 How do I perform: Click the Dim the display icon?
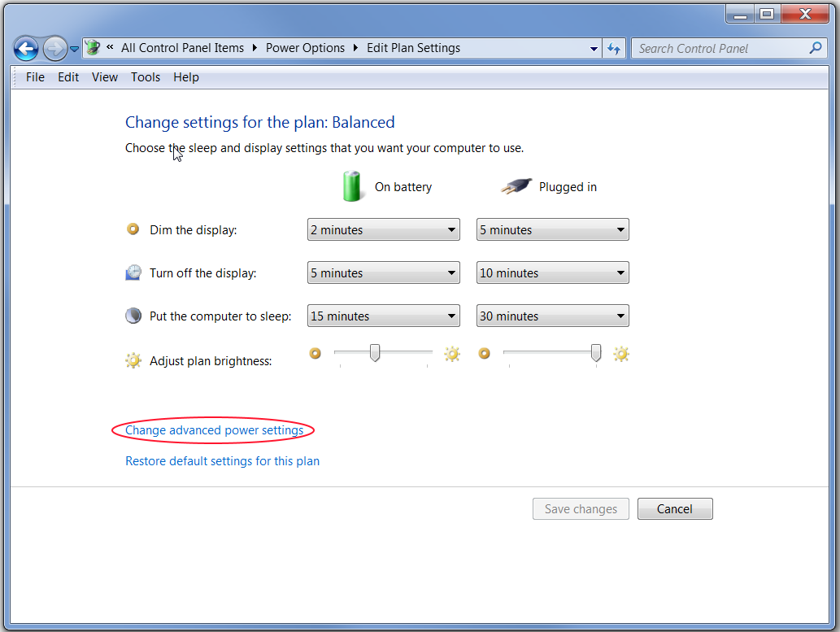[133, 229]
